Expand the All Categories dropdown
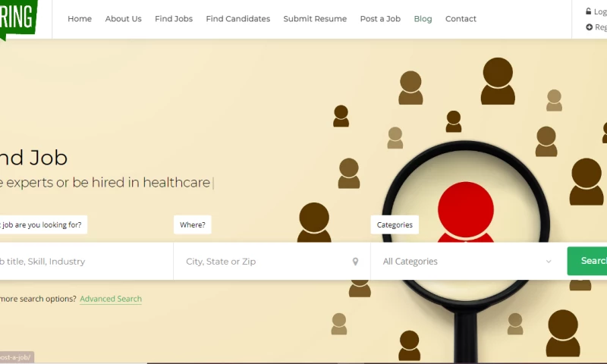The width and height of the screenshot is (607, 364). pos(468,262)
